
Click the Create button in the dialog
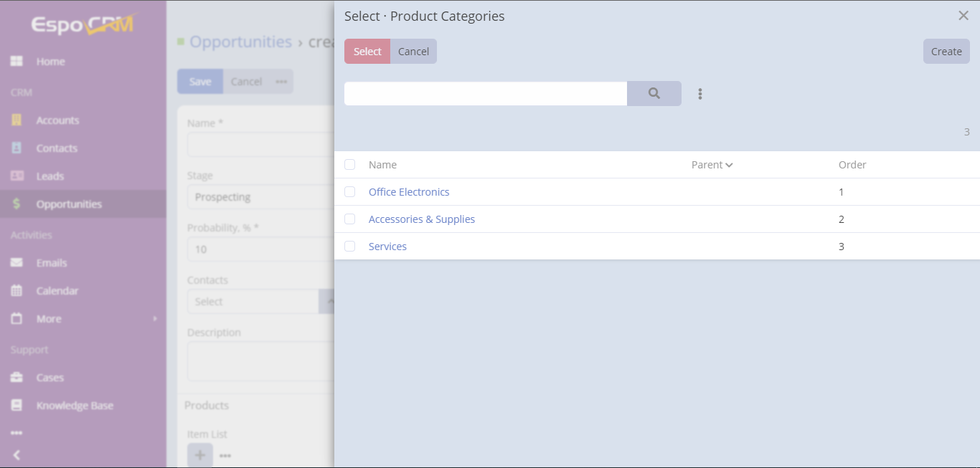click(946, 52)
